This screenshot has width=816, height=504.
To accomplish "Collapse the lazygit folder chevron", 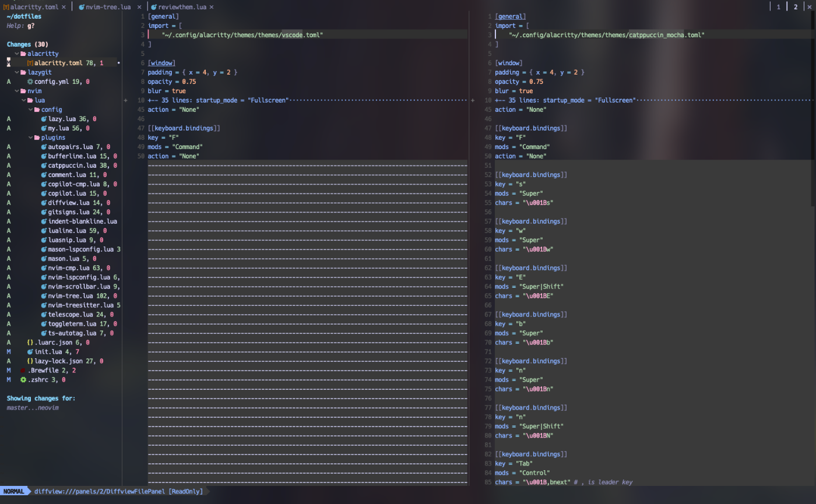I will [x=17, y=72].
